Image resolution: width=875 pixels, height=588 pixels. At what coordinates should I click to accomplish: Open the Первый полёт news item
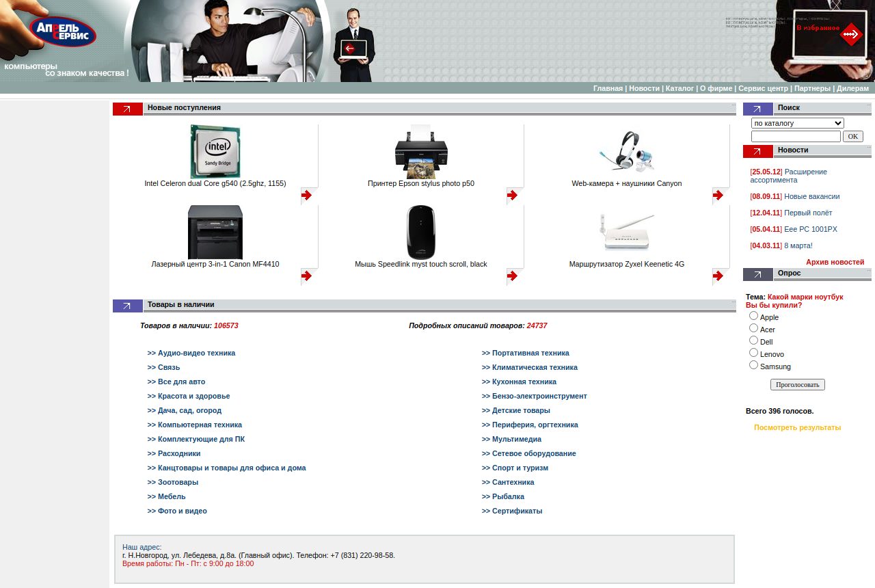click(808, 213)
